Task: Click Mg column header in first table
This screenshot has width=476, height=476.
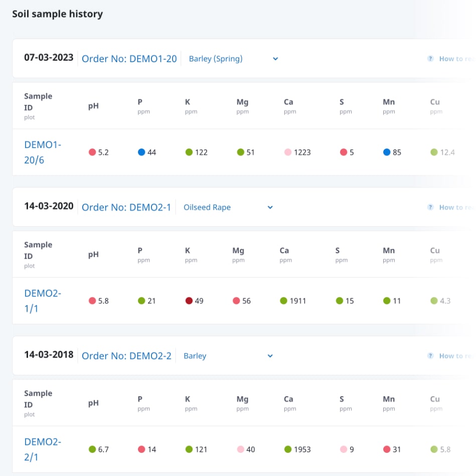Action: pos(242,102)
